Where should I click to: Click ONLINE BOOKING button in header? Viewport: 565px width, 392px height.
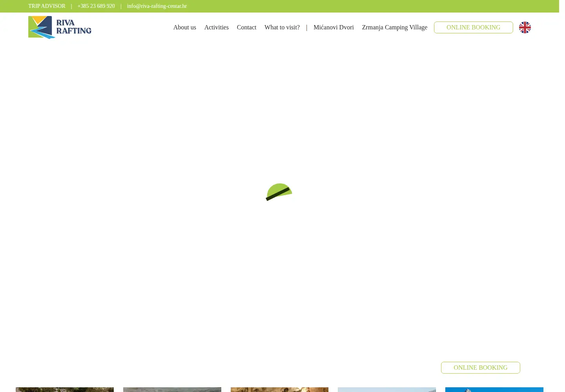pos(474,27)
